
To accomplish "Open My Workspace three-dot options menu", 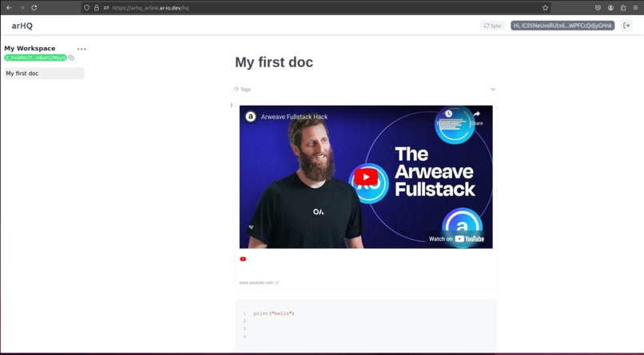I will click(x=81, y=49).
